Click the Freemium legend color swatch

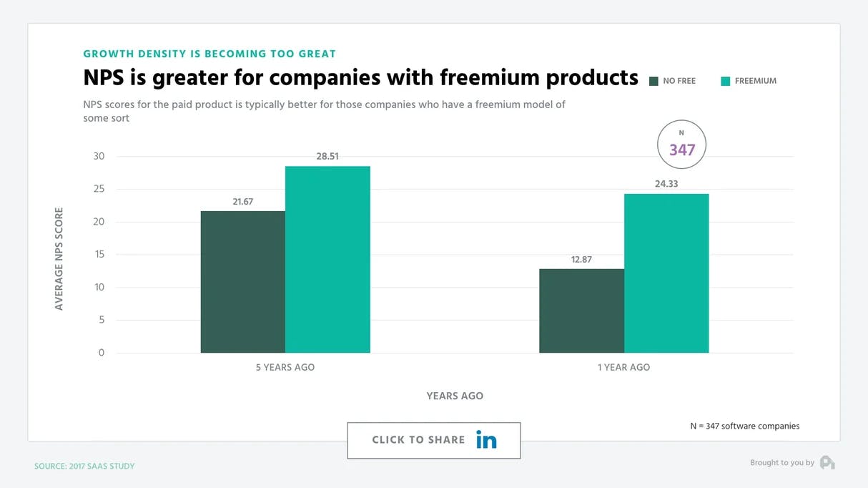(x=726, y=82)
